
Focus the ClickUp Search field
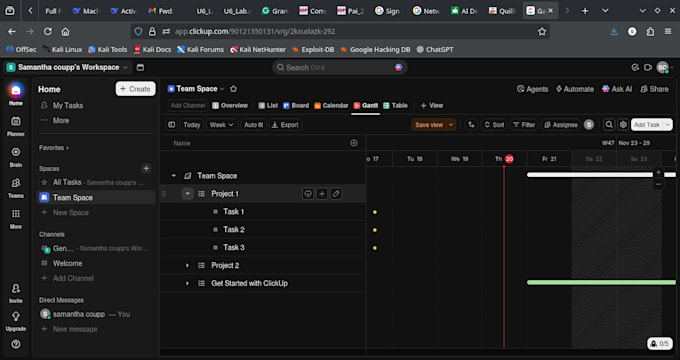click(x=340, y=67)
